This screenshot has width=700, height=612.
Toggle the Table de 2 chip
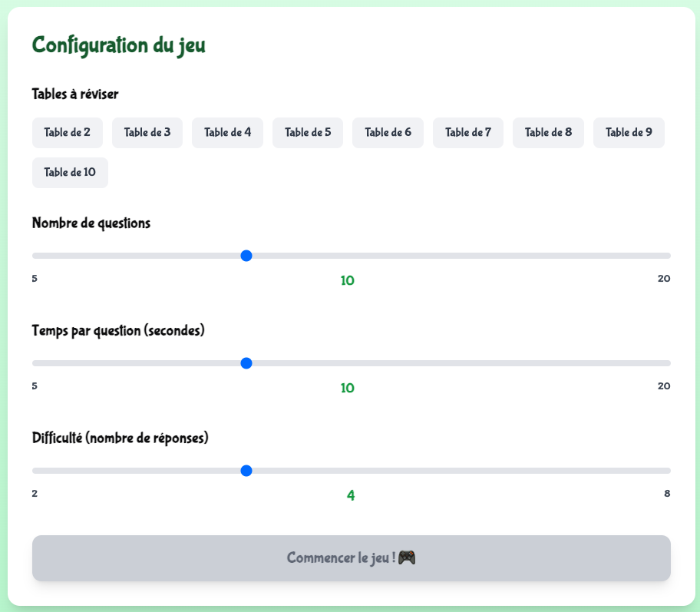coord(68,133)
